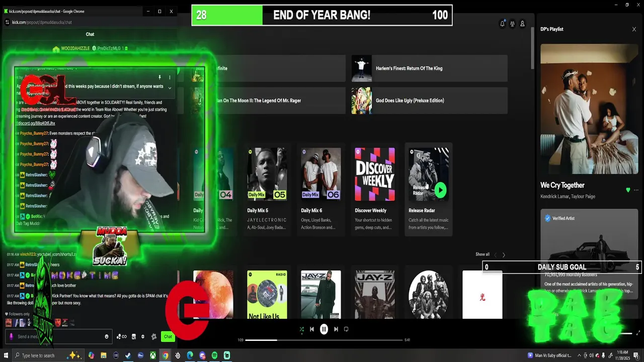Open pinned message three-dot menu
644x362 pixels.
[x=170, y=77]
